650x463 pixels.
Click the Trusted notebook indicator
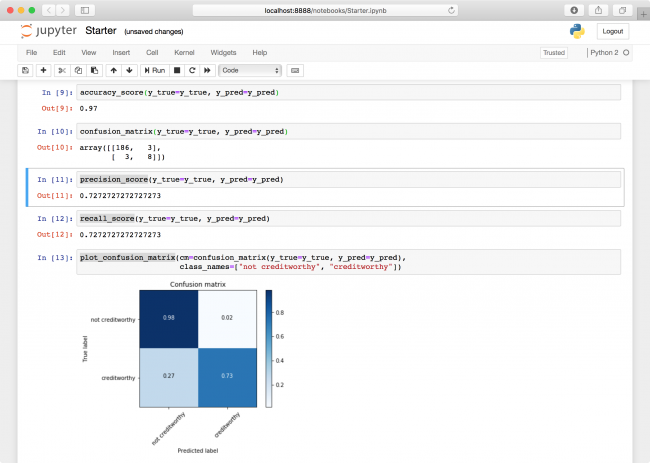(554, 53)
